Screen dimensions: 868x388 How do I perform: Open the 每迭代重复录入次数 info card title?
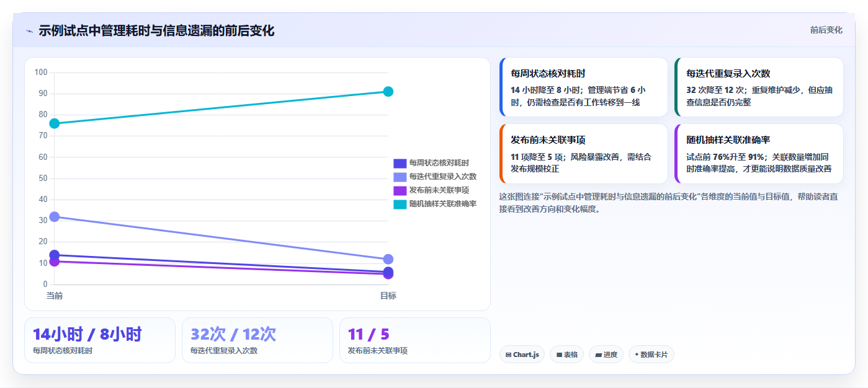coord(728,73)
